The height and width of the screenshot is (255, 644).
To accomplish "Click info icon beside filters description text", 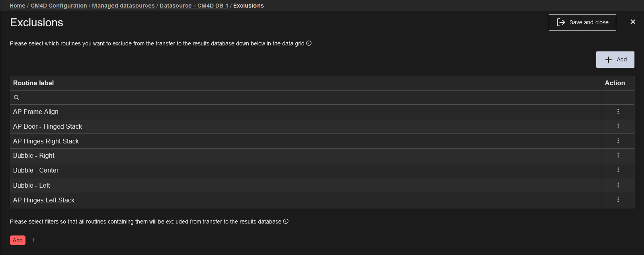I will pyautogui.click(x=286, y=222).
